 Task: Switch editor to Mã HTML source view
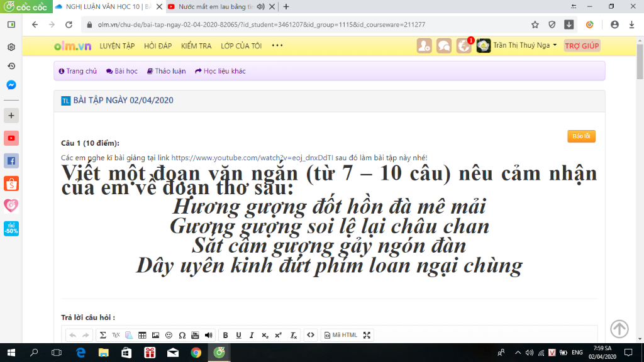tap(341, 335)
